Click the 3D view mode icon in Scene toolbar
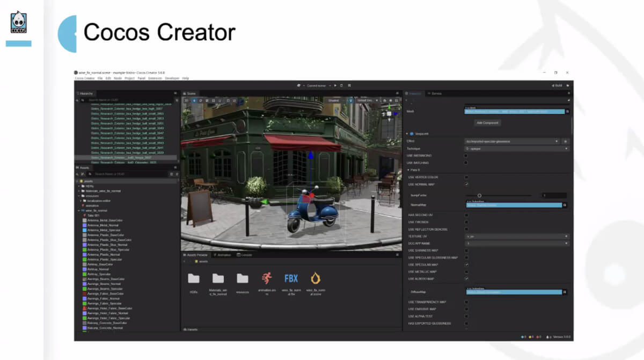 click(x=186, y=100)
